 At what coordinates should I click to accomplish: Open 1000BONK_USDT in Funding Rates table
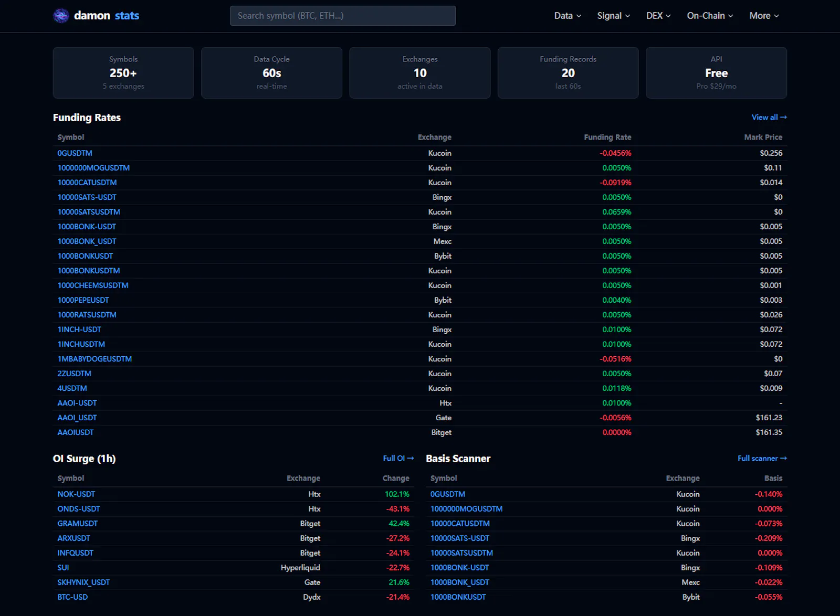(x=87, y=241)
